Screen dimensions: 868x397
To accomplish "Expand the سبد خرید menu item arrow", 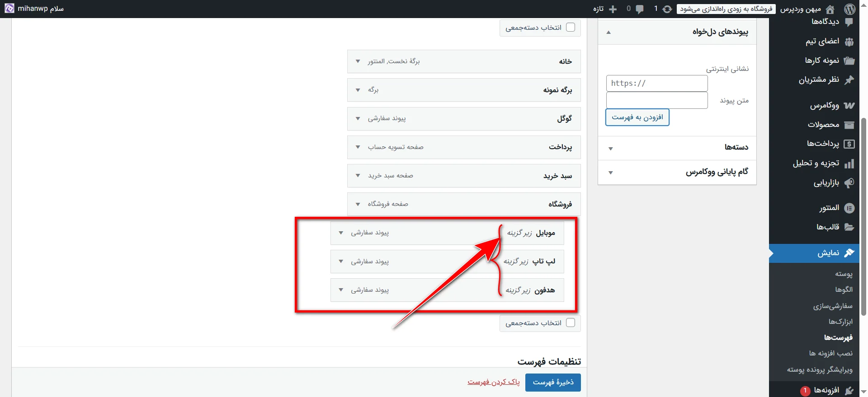I will (358, 175).
